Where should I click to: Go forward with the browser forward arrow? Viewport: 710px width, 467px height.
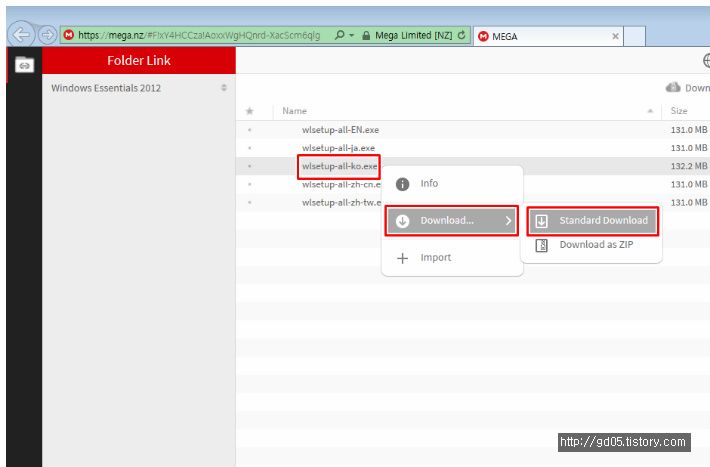click(x=47, y=34)
